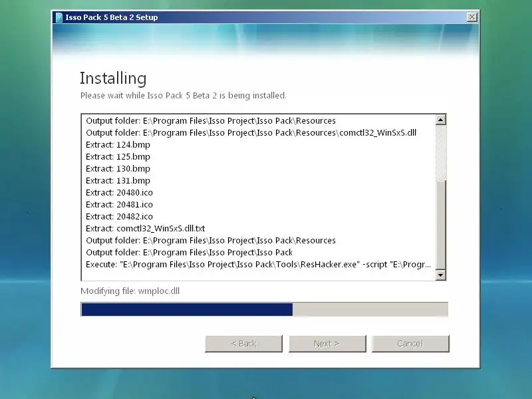
Task: Click the 'Modifying file: wmploc.dll' status text
Action: [130, 291]
